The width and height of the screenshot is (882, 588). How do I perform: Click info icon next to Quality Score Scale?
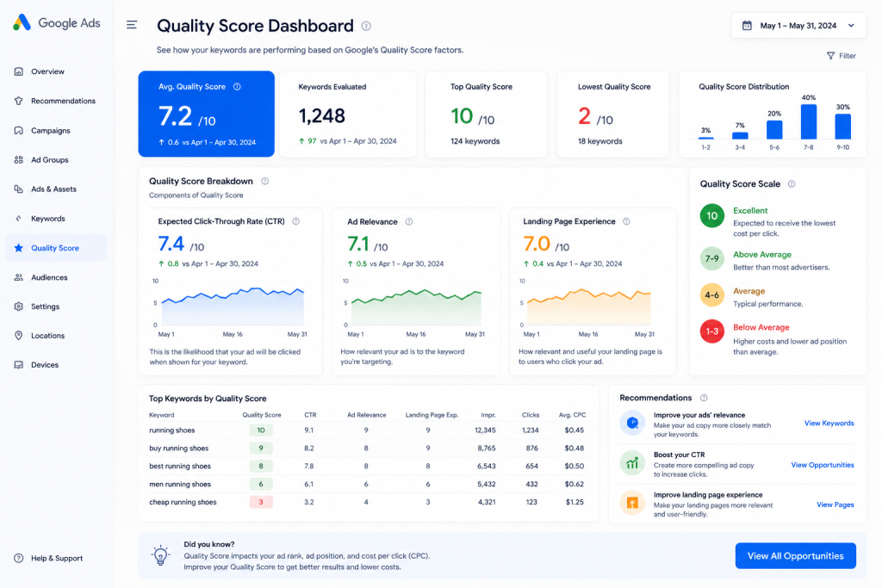[x=792, y=184]
